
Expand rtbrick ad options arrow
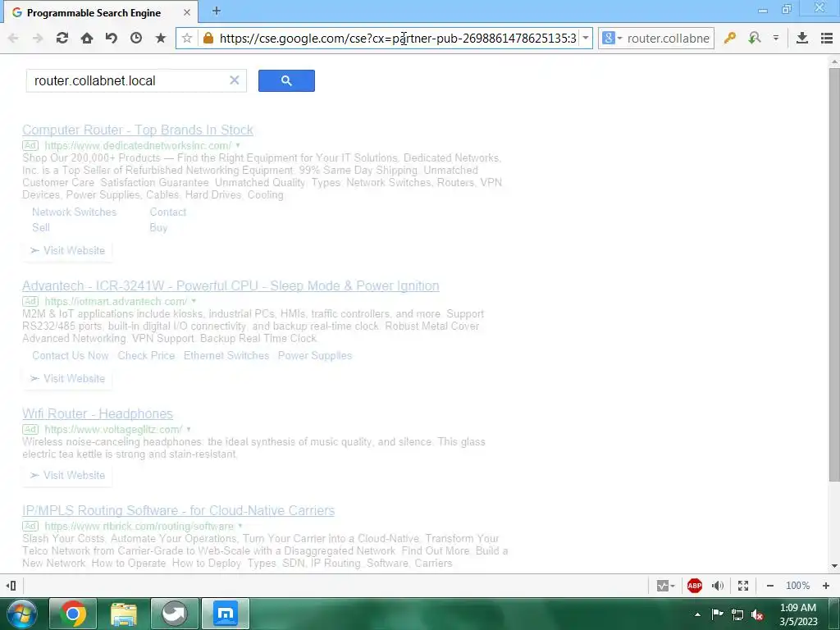[240, 527]
